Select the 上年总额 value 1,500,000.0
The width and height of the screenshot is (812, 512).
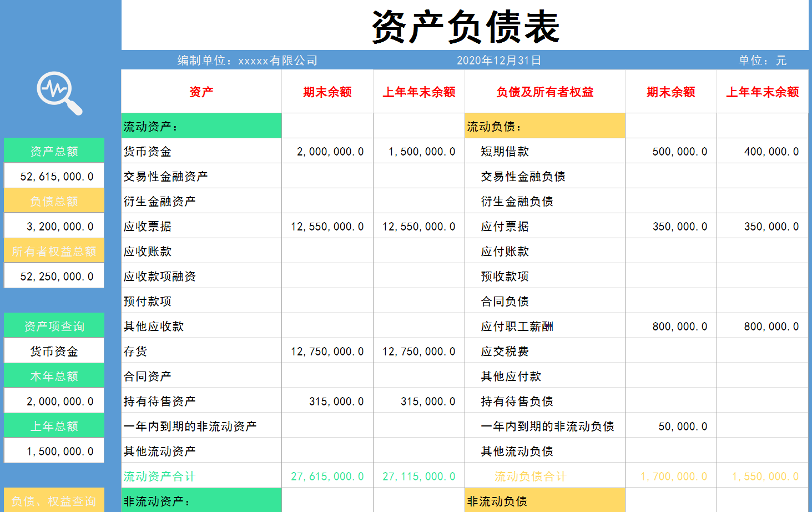coord(53,450)
